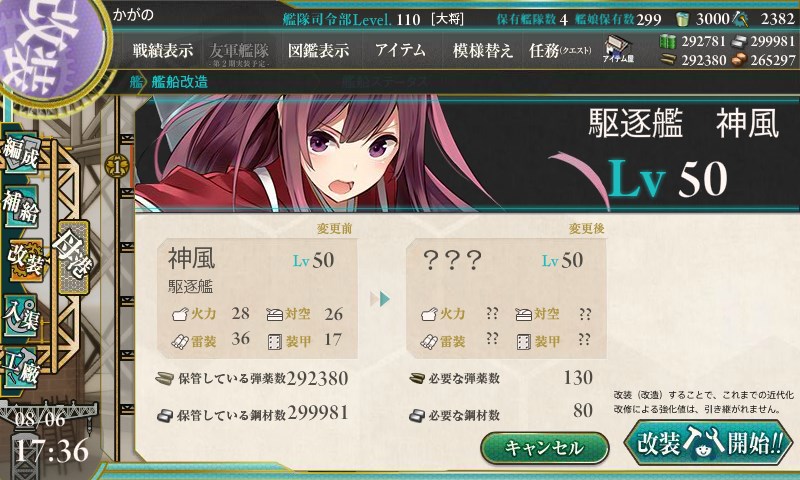Cancel remodel with キャンセル button

point(544,448)
